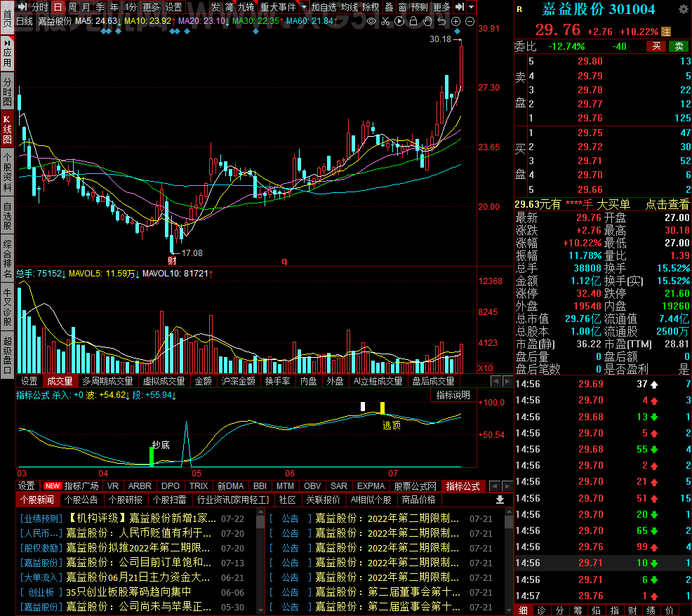Click the download arrow icon in news bar

tap(500, 500)
